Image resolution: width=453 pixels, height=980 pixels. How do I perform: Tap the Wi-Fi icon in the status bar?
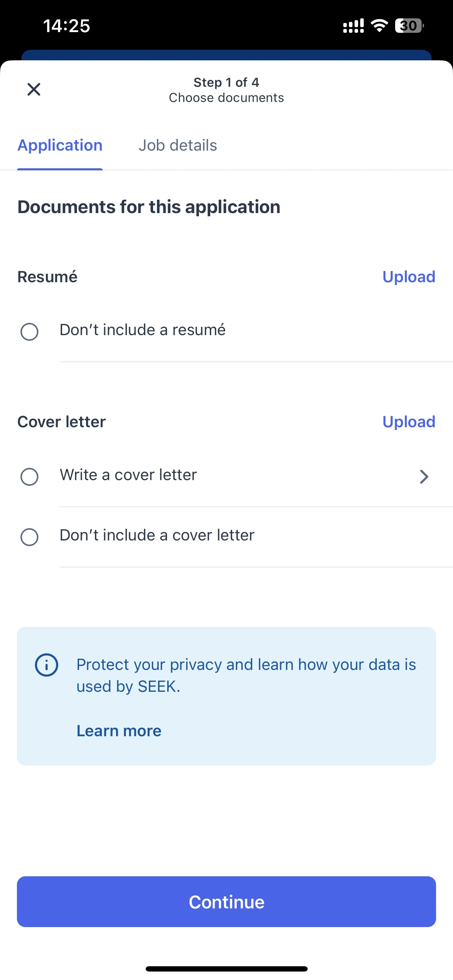click(x=379, y=26)
